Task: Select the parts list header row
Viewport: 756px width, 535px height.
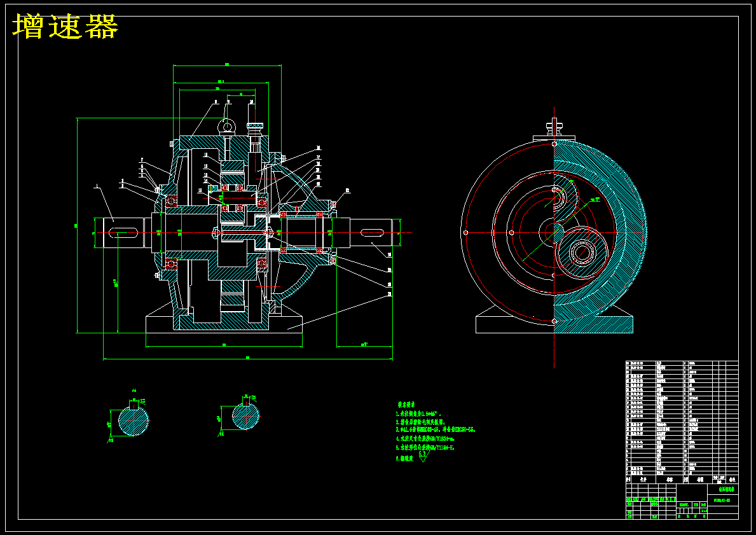Action: (682, 480)
